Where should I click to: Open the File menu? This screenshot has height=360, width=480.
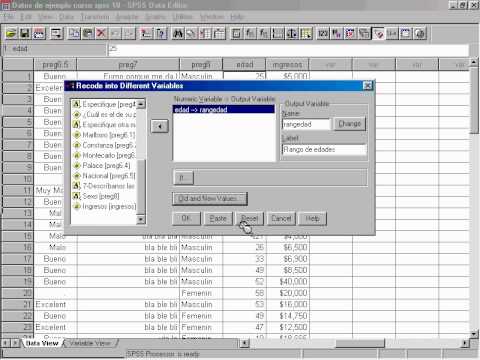(9, 17)
